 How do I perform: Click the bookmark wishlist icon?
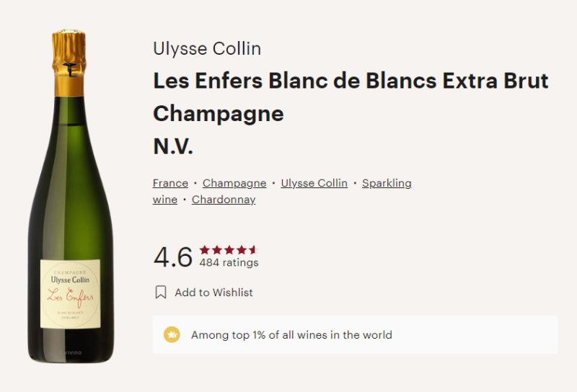(161, 293)
